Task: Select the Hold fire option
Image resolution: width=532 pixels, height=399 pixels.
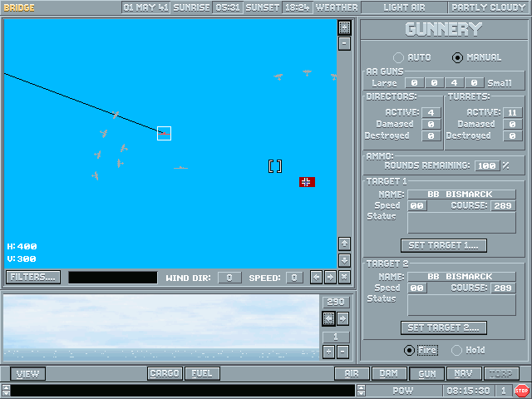Action: click(456, 350)
